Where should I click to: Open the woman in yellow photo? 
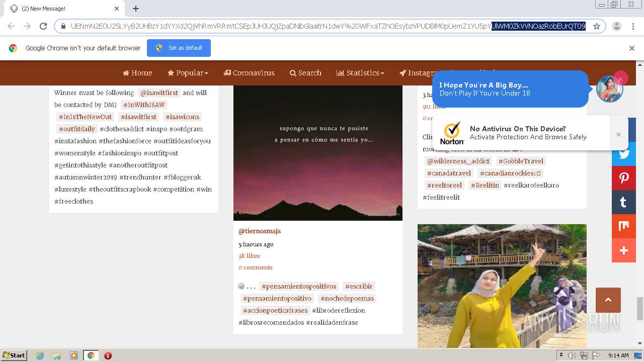(x=502, y=286)
